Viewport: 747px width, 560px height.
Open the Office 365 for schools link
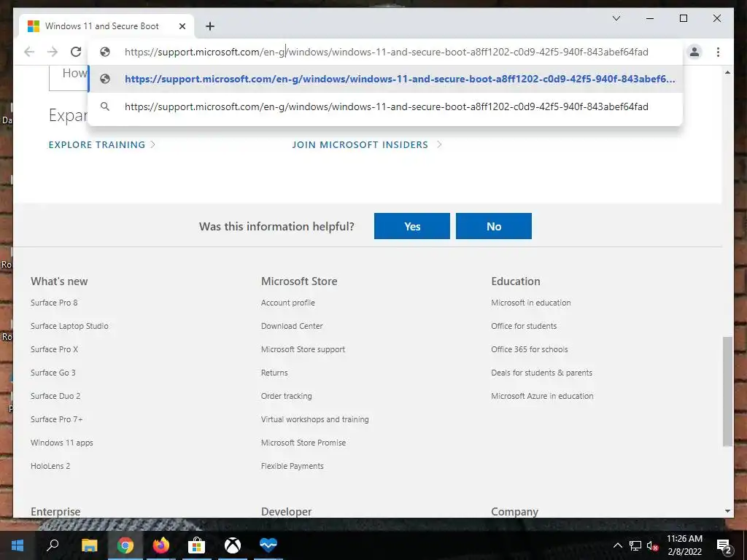[530, 349]
